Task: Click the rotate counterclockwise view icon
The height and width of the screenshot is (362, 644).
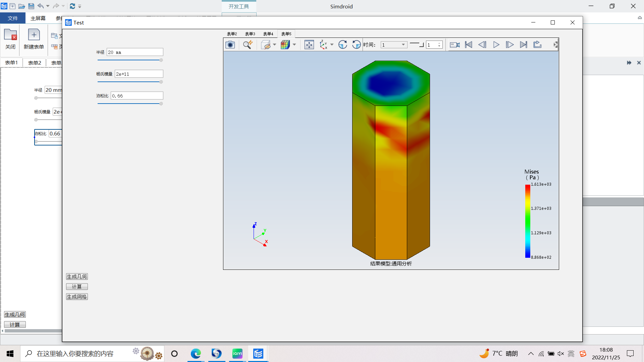Action: pyautogui.click(x=356, y=45)
